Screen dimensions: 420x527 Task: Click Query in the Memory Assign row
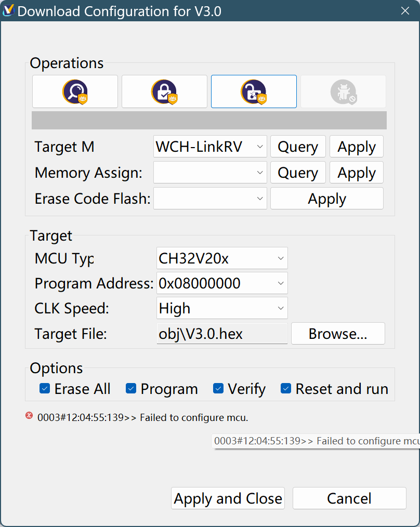(298, 173)
